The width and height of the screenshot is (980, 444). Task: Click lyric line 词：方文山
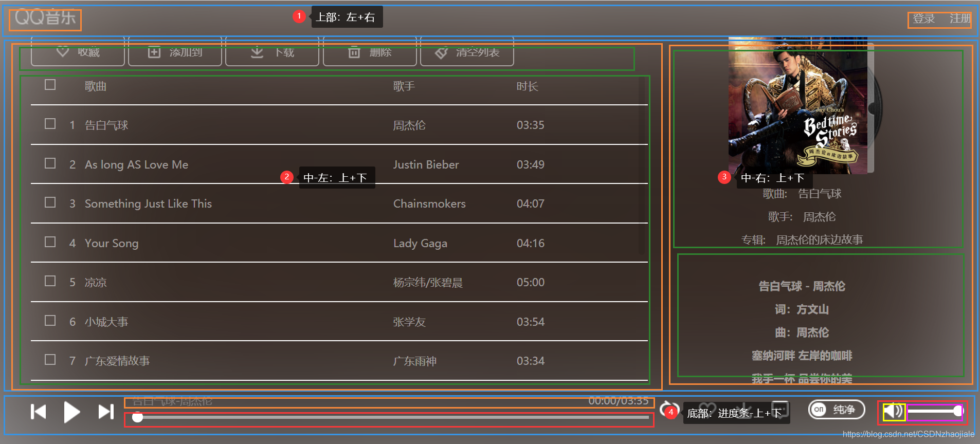[x=802, y=309]
